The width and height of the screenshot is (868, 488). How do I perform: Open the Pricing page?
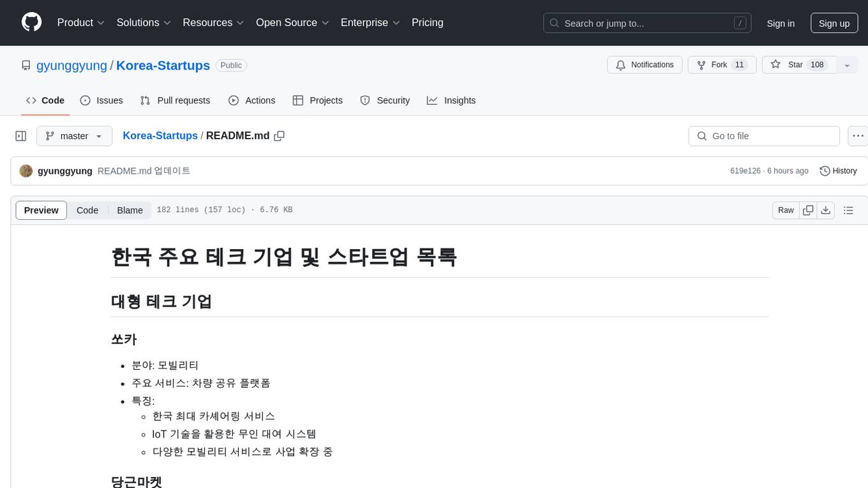point(428,22)
